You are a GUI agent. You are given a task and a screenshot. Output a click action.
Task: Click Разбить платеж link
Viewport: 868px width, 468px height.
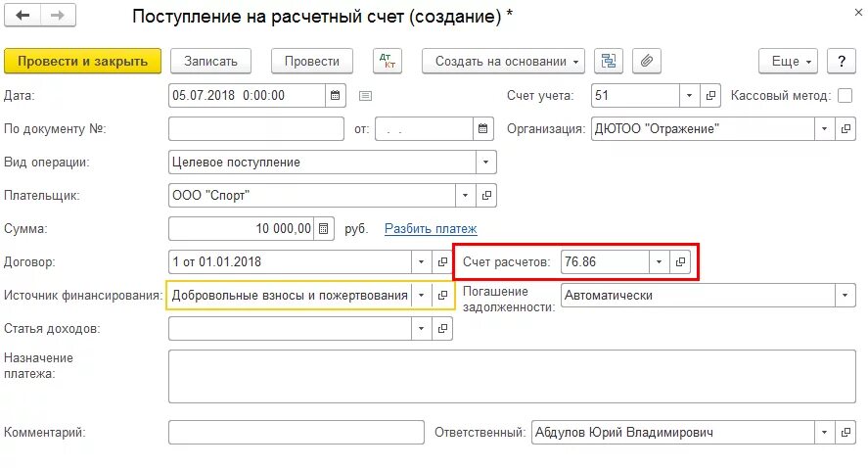click(431, 228)
